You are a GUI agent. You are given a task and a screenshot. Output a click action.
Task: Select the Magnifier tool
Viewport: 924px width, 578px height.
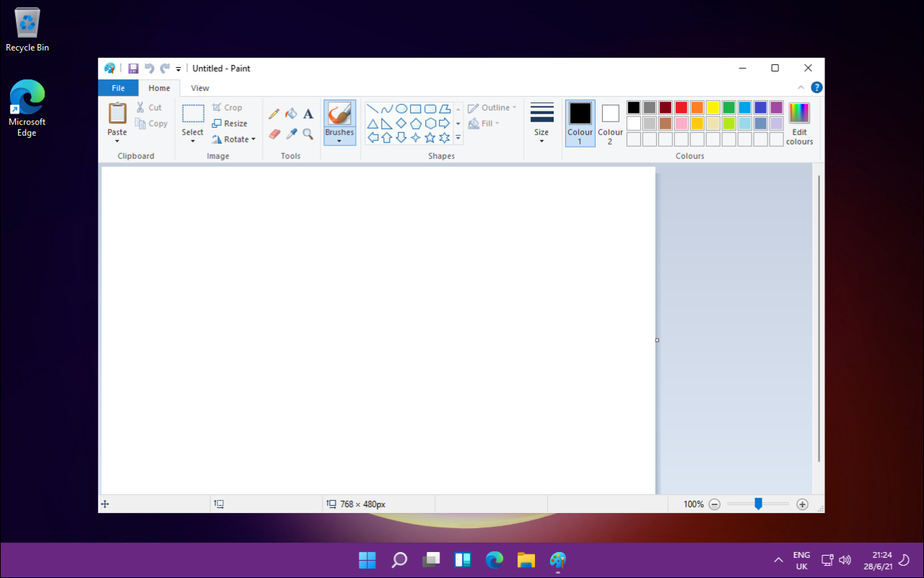[308, 134]
